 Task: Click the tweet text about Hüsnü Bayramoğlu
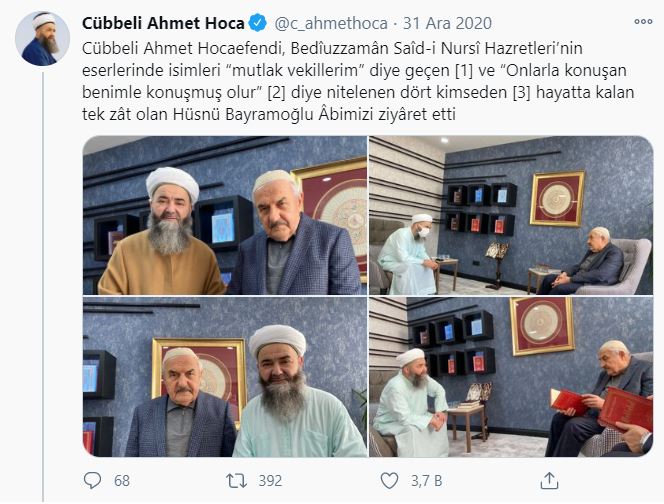click(358, 81)
